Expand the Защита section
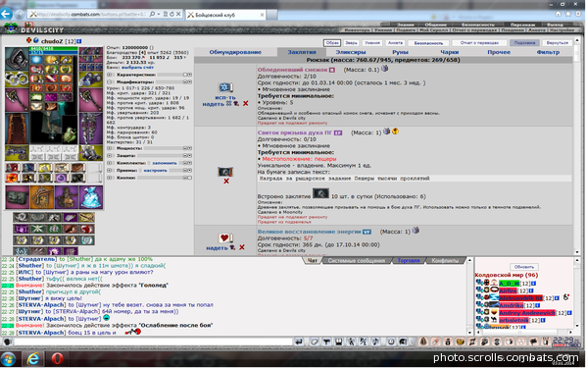This screenshot has height=368, width=588. pos(110,155)
